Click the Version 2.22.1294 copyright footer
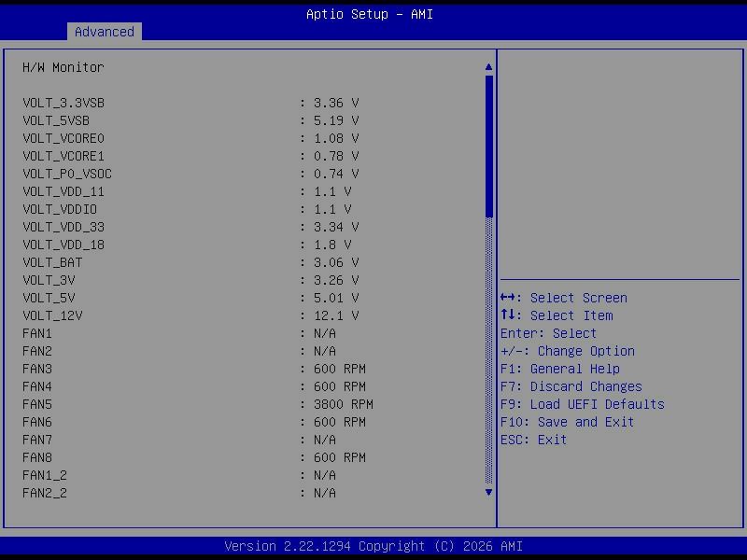The height and width of the screenshot is (560, 747). click(373, 546)
